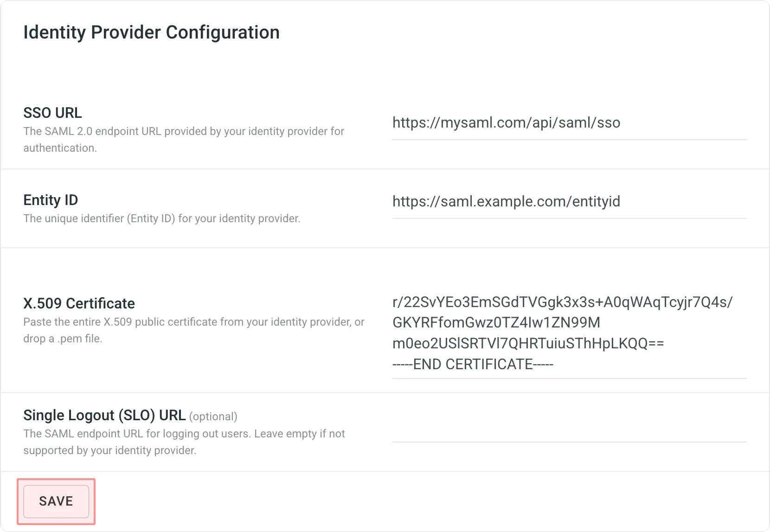Select the SSO URL value text
The image size is (770, 532).
coord(507,122)
